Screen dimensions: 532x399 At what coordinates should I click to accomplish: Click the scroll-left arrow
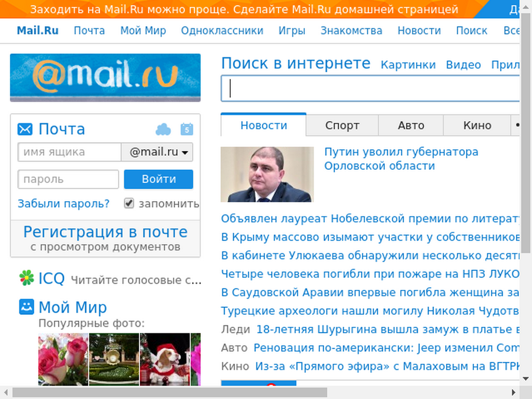[6, 393]
